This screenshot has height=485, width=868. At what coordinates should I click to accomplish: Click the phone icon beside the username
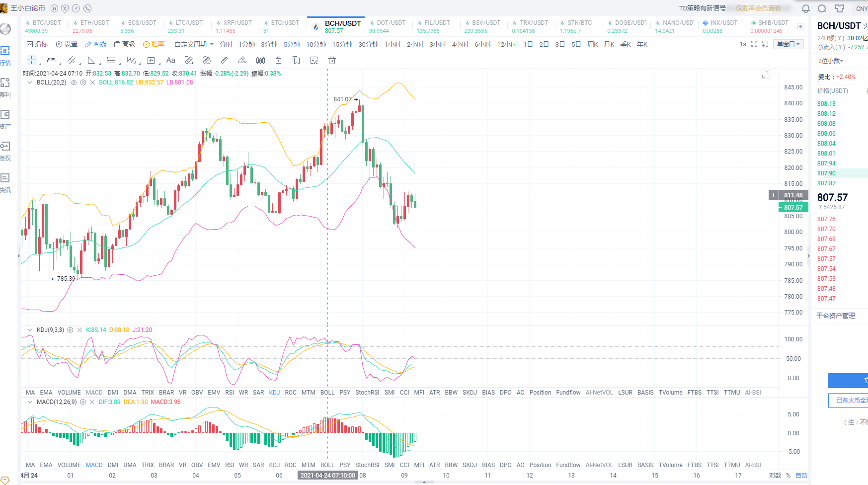pyautogui.click(x=87, y=8)
